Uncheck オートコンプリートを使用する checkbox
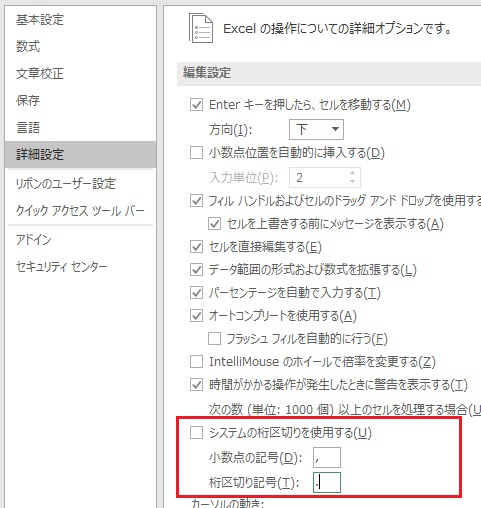 196,316
